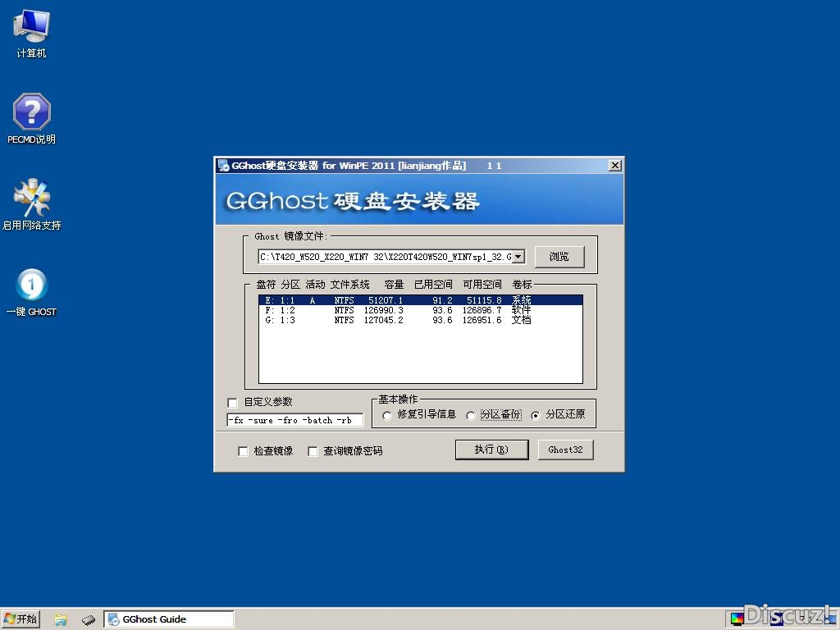840x630 pixels.
Task: Click the 浏览 browse button
Action: (559, 257)
